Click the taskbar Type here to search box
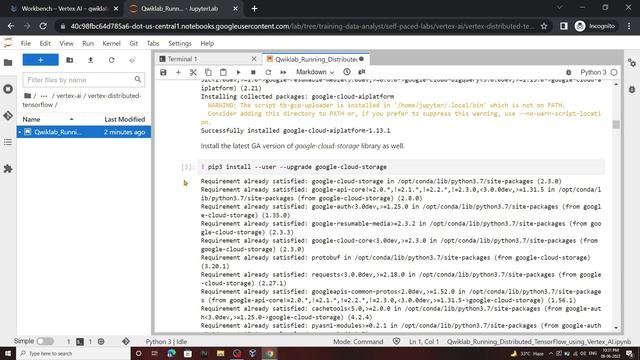The height and width of the screenshot is (360, 640). tap(73, 353)
